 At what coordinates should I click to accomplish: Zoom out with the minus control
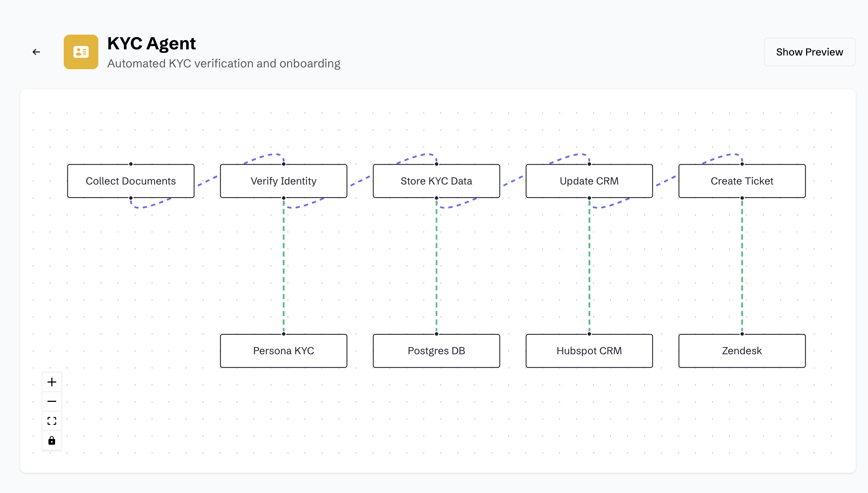[52, 401]
